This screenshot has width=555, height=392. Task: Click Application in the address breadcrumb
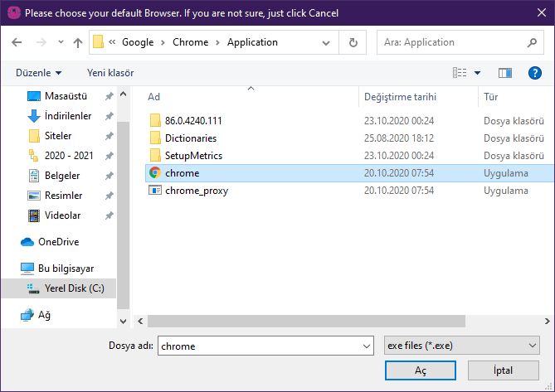252,42
